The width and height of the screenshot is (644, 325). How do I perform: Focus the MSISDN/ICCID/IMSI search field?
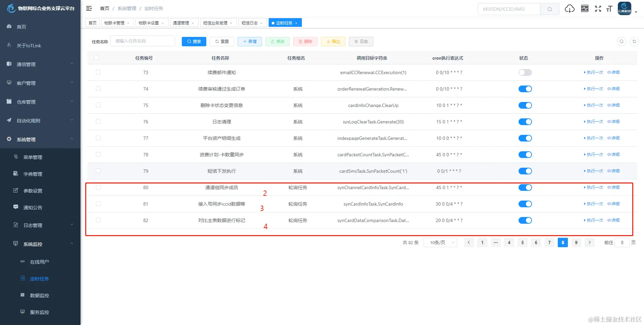tap(509, 9)
